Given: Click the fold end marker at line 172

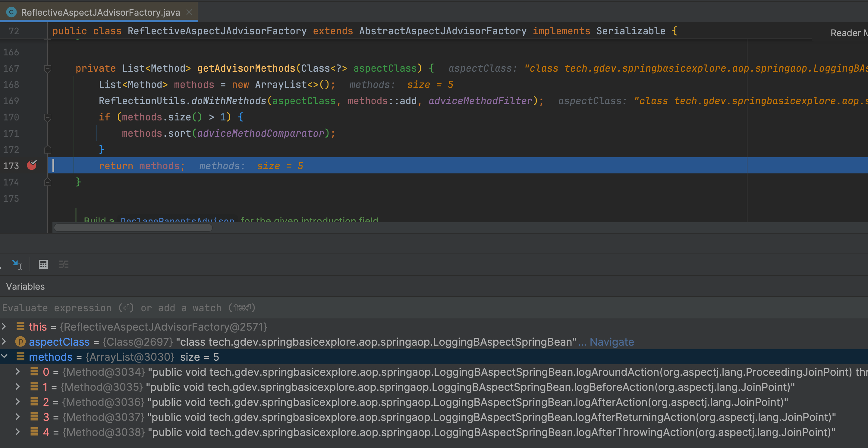Looking at the screenshot, I should tap(48, 149).
